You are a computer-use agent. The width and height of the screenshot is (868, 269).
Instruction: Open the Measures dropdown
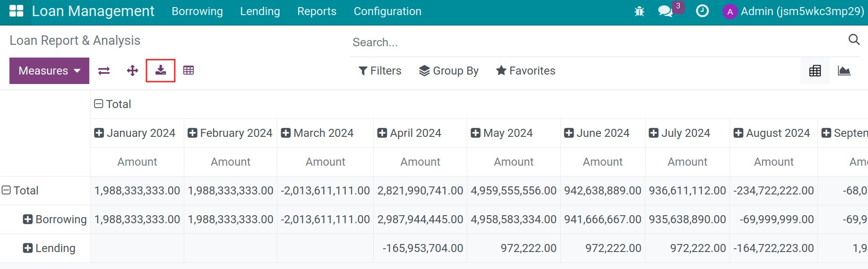(49, 71)
